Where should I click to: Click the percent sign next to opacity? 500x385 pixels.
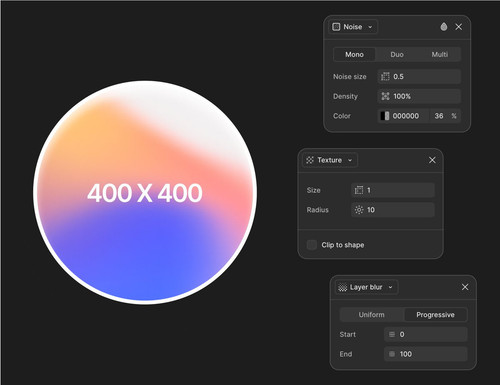pyautogui.click(x=454, y=116)
